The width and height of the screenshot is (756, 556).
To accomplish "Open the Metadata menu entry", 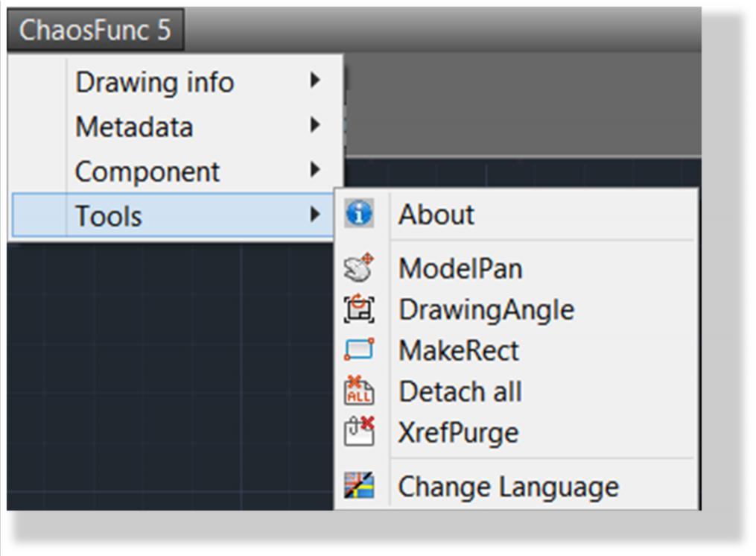I will (176, 127).
